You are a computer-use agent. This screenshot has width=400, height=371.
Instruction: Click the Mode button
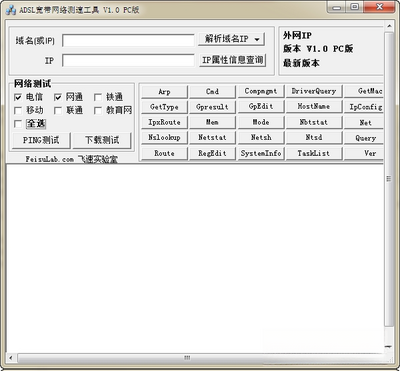coord(261,122)
